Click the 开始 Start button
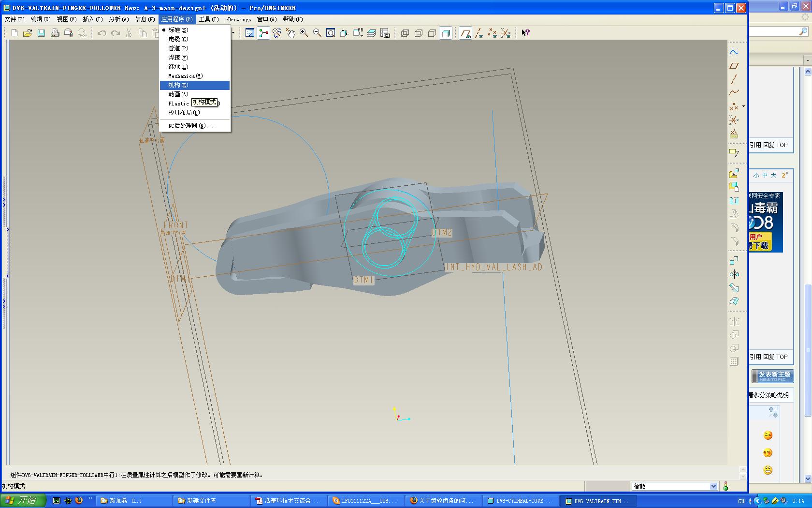Screen dimensions: 812x508 pos(23,501)
